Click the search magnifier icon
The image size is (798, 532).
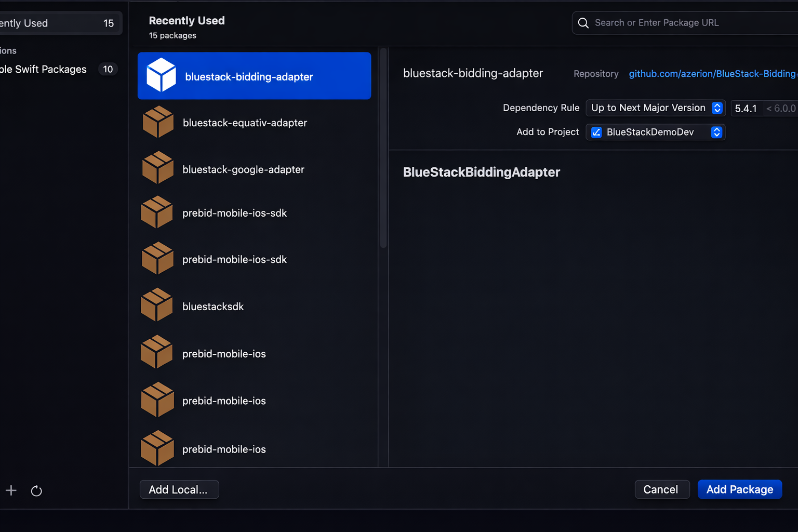583,22
